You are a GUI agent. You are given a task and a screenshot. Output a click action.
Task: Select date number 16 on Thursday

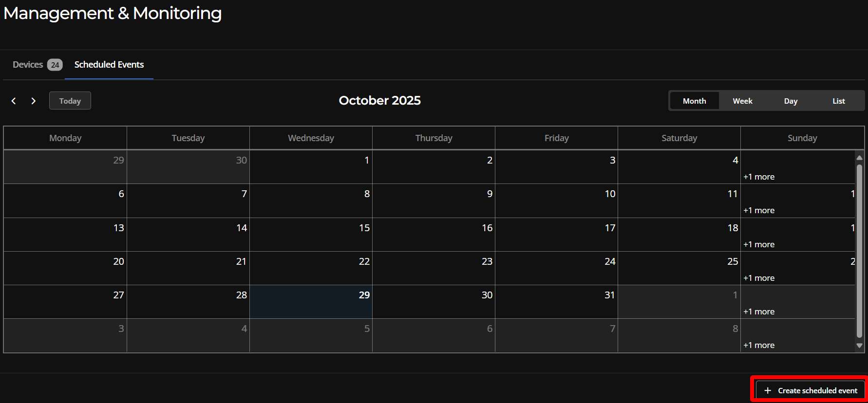click(x=487, y=228)
